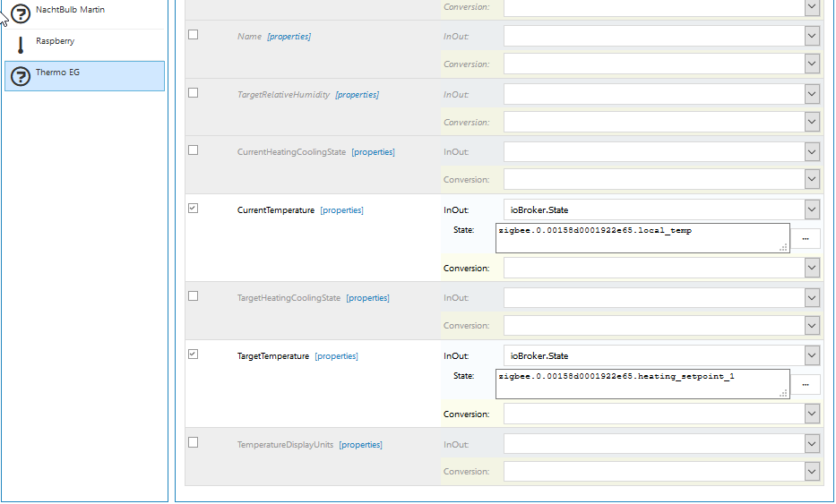The height and width of the screenshot is (504, 836).
Task: Click the CurrentTemperature characteristic label
Action: (x=276, y=209)
